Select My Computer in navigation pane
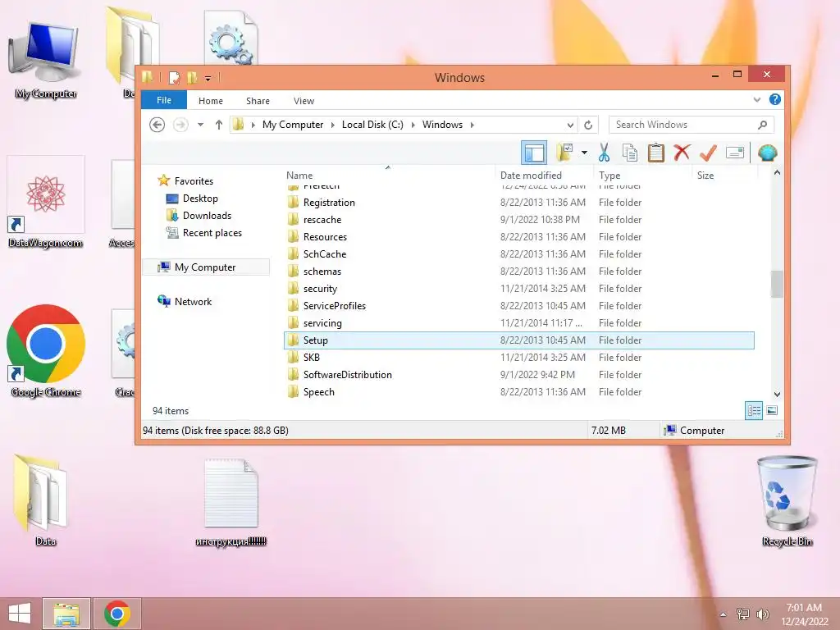840x630 pixels. point(204,267)
